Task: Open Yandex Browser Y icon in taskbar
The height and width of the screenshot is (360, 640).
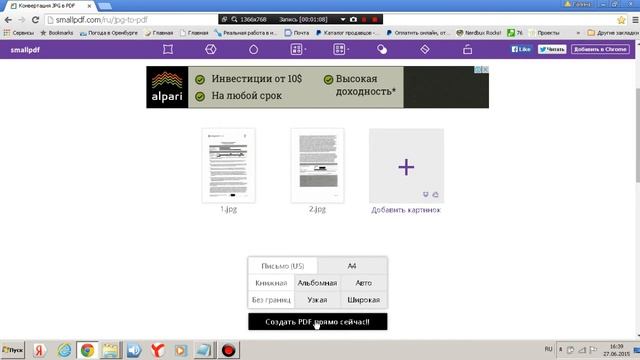Action: tap(158, 350)
